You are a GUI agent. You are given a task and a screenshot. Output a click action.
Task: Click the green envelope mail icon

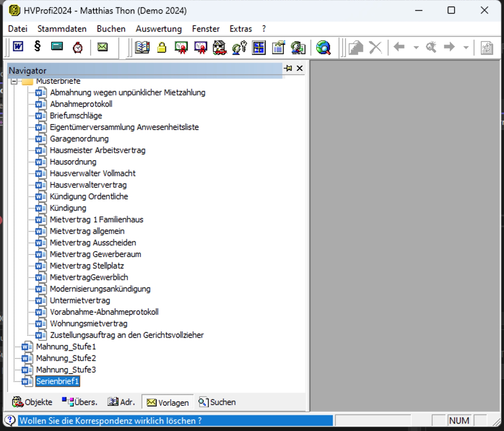[x=103, y=47]
